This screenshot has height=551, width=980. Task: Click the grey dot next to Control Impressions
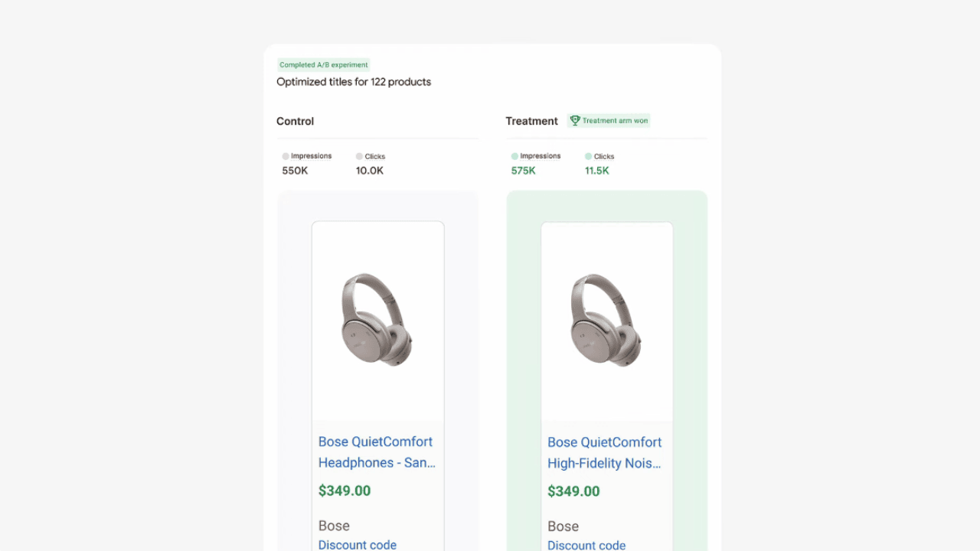[286, 156]
